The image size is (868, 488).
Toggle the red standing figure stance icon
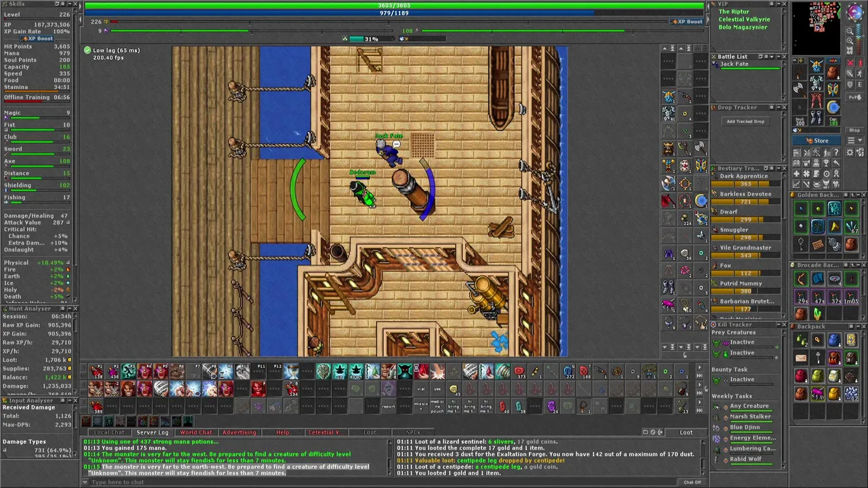coord(859,62)
